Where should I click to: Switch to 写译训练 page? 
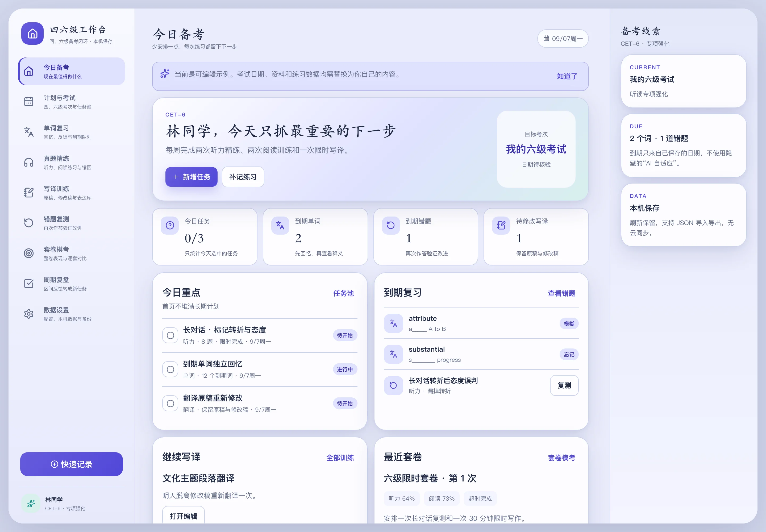(x=72, y=193)
